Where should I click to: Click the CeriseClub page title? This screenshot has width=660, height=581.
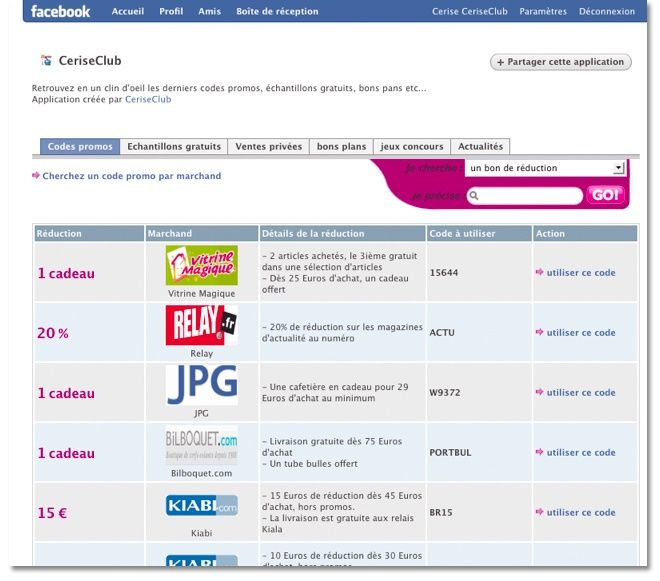pos(90,61)
